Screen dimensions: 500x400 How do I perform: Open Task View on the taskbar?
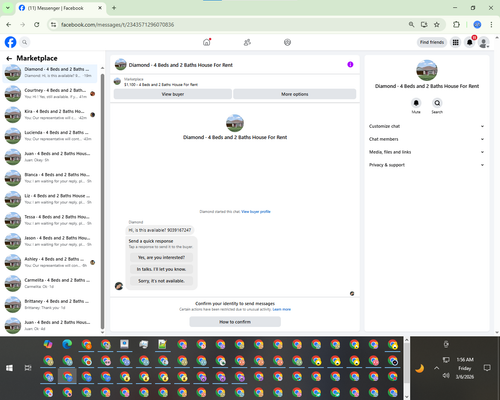point(28,368)
